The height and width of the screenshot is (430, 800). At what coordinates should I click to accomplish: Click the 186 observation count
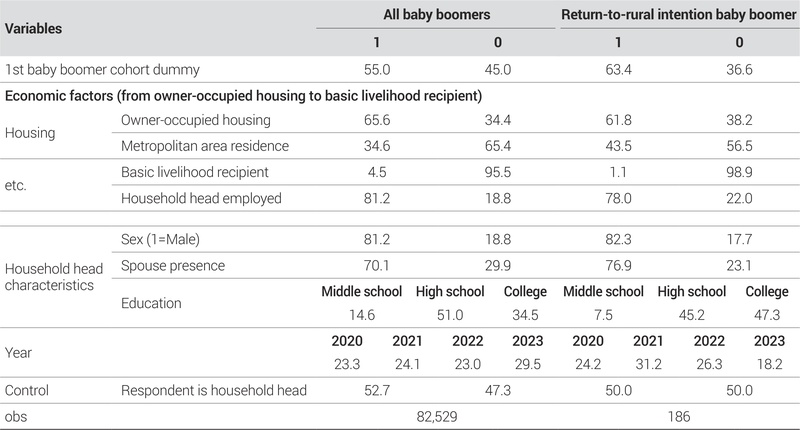(x=679, y=413)
